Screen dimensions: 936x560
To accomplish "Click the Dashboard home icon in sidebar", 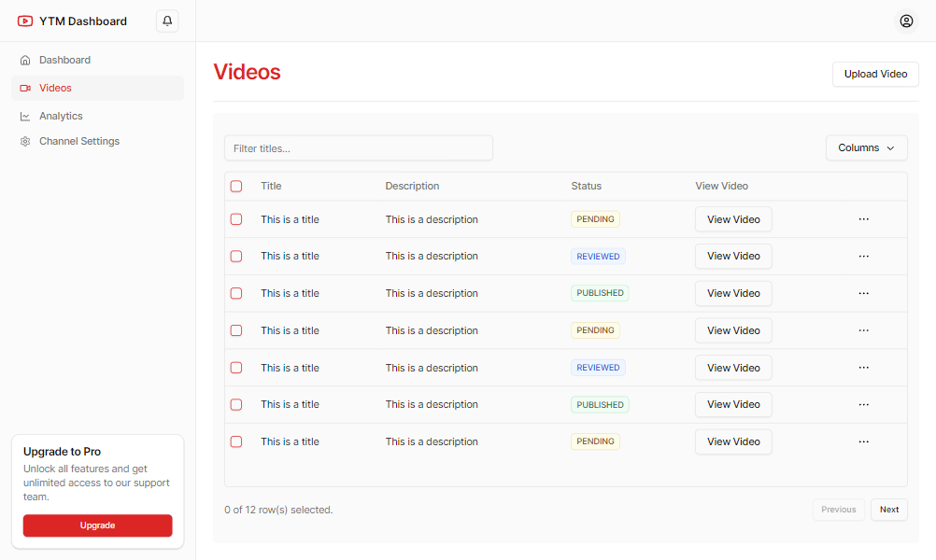I will (25, 60).
